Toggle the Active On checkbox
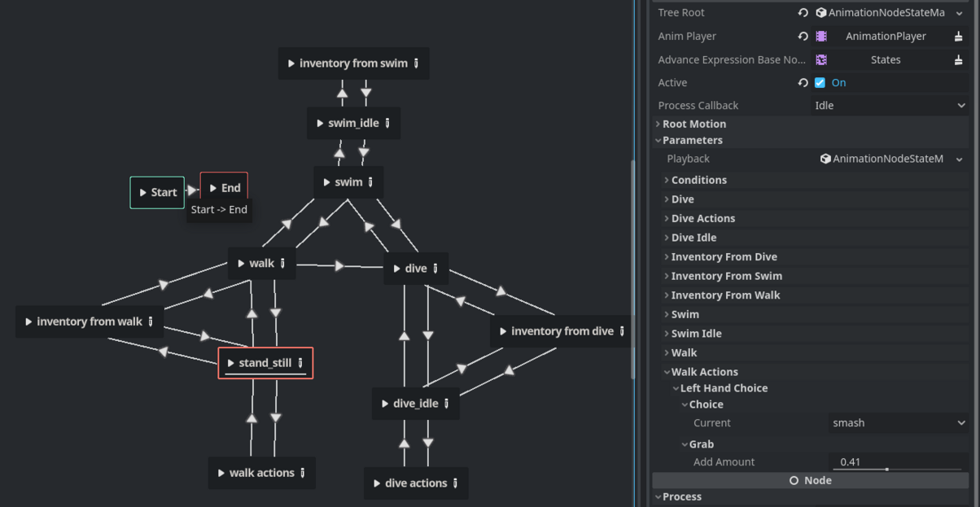Viewport: 980px width, 507px height. (x=820, y=83)
